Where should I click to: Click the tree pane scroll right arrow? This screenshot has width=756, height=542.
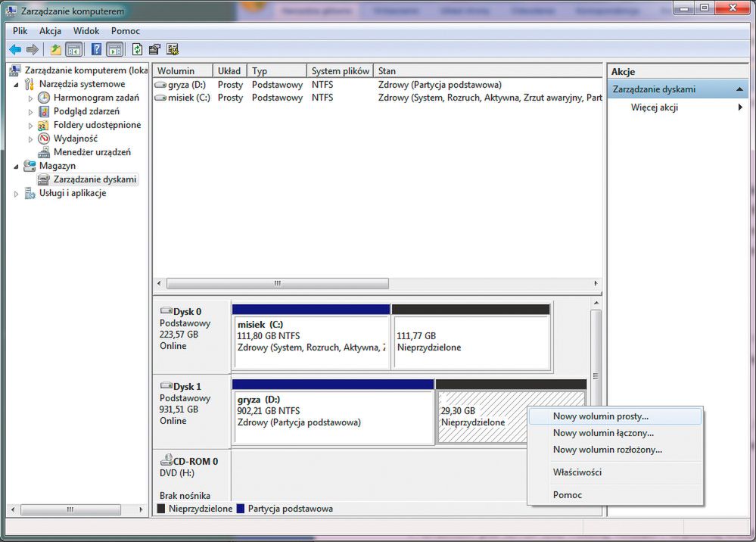141,509
